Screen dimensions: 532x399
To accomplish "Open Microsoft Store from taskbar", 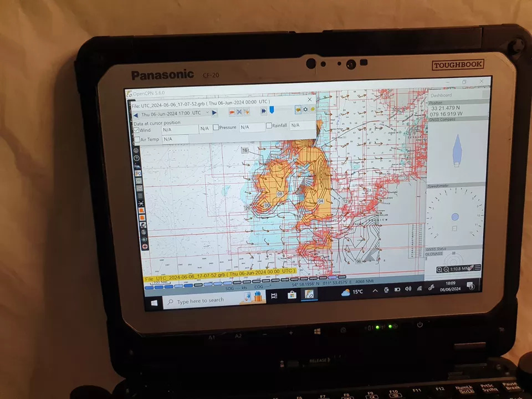I will click(292, 294).
